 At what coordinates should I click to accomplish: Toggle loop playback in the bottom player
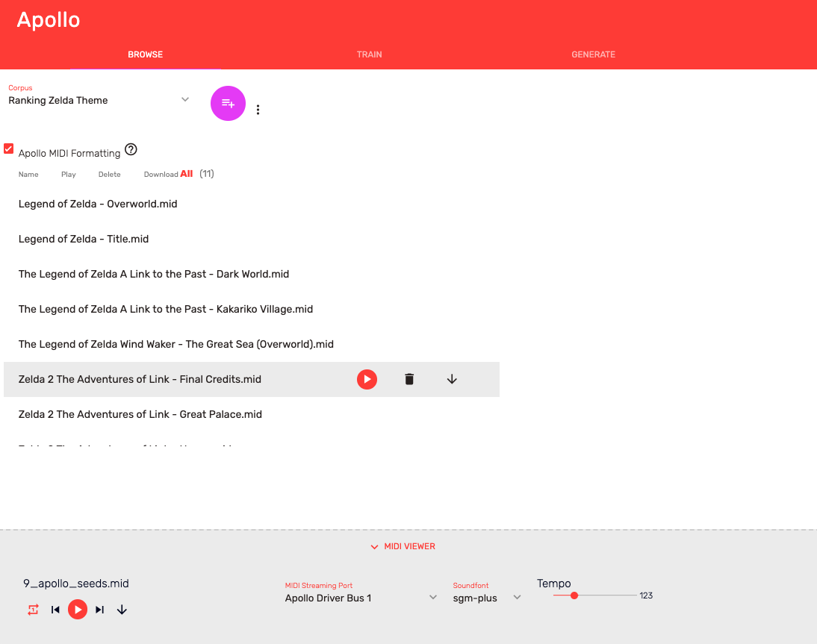click(x=33, y=610)
